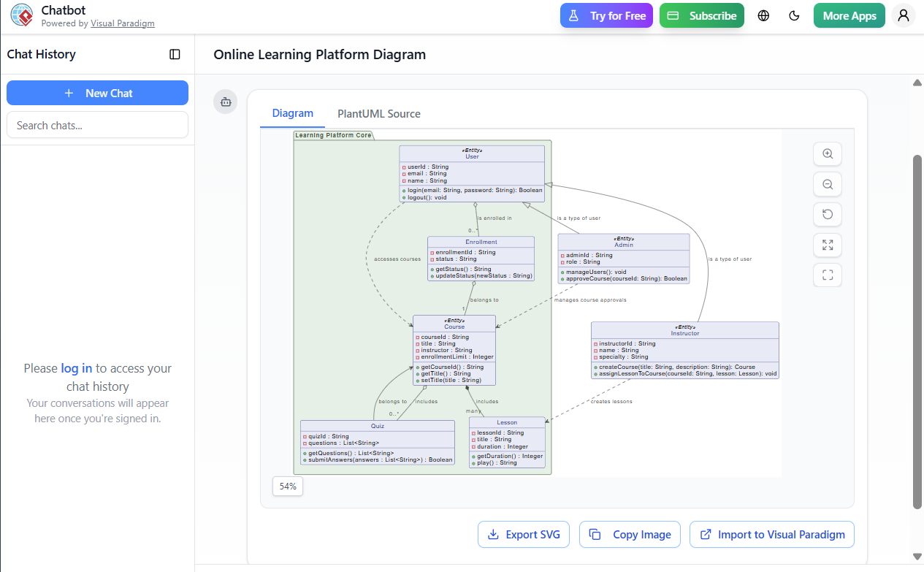Viewport: 924px width, 572px height.
Task: Fit the diagram to the view
Action: (827, 275)
